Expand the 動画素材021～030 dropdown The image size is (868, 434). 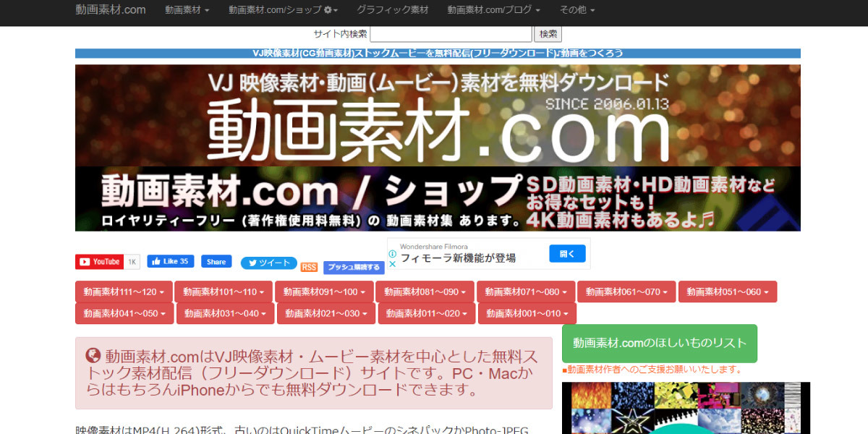[326, 313]
